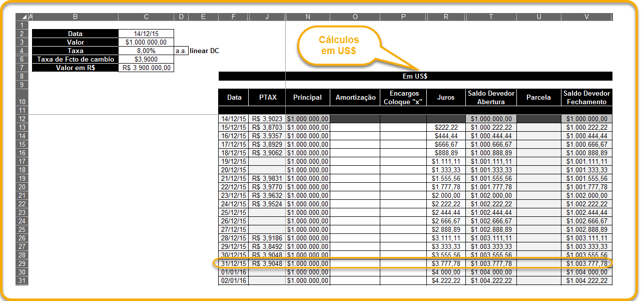
Task: Select the 'Parcela' table header
Action: (x=539, y=98)
